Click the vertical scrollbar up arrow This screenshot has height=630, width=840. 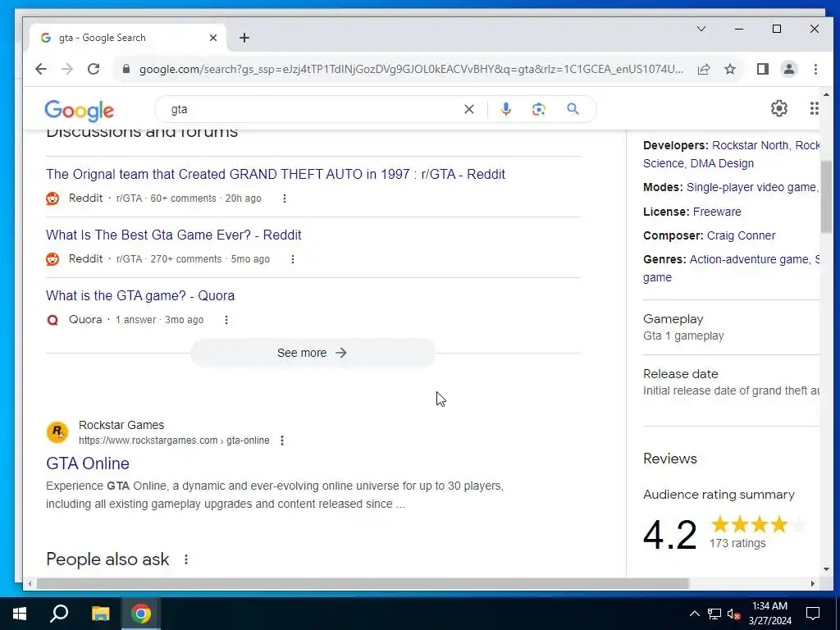coord(826,95)
